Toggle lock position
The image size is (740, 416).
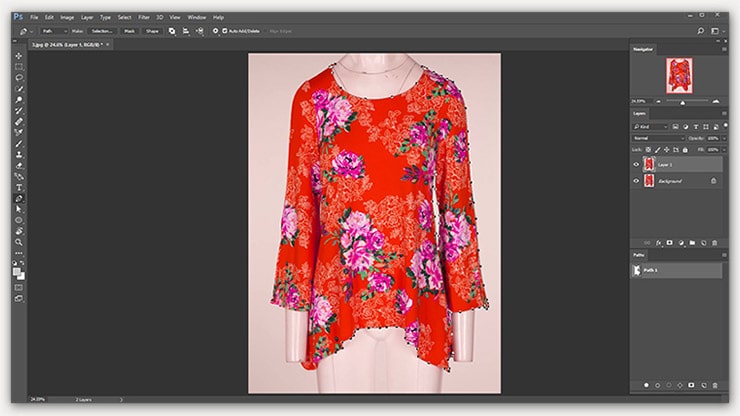coord(666,150)
